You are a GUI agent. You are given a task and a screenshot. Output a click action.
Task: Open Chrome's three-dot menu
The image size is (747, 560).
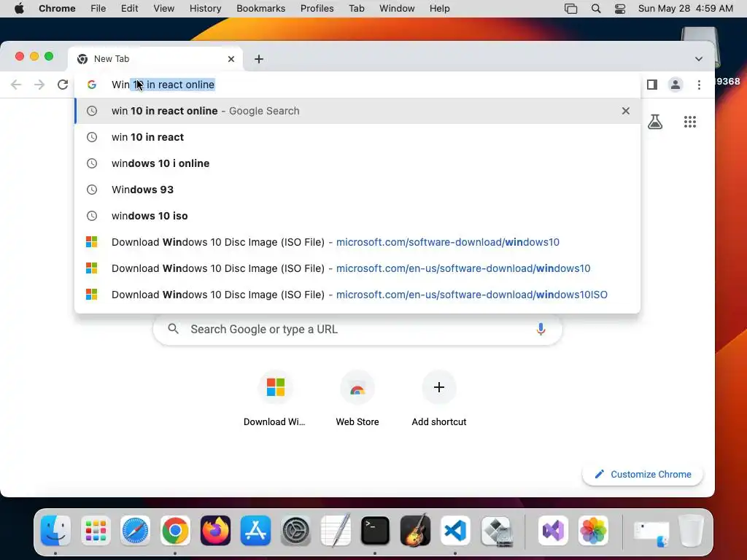coord(699,85)
